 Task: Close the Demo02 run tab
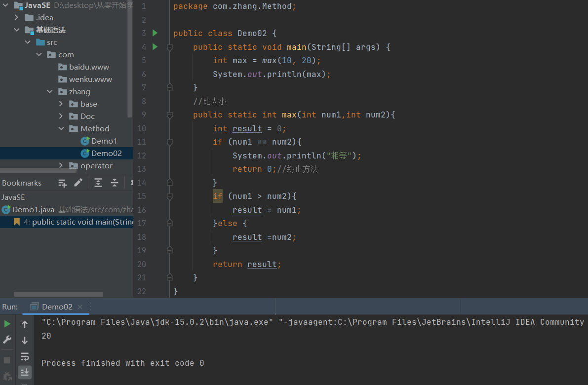(x=80, y=307)
